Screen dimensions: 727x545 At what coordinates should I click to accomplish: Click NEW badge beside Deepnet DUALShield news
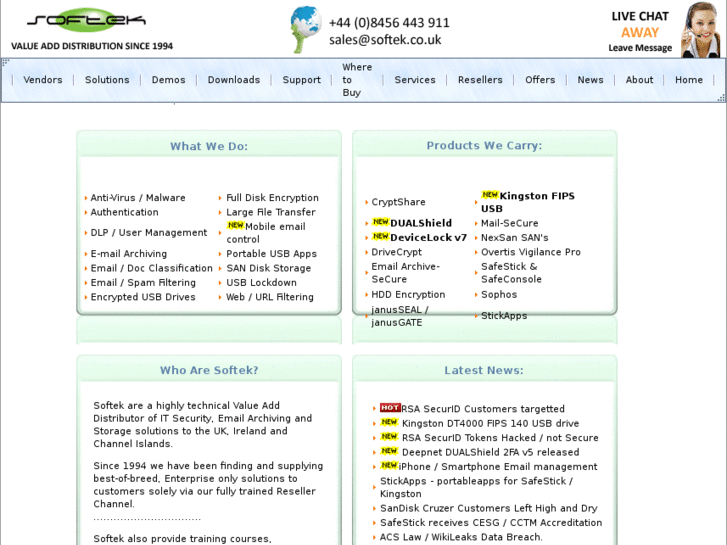389,451
